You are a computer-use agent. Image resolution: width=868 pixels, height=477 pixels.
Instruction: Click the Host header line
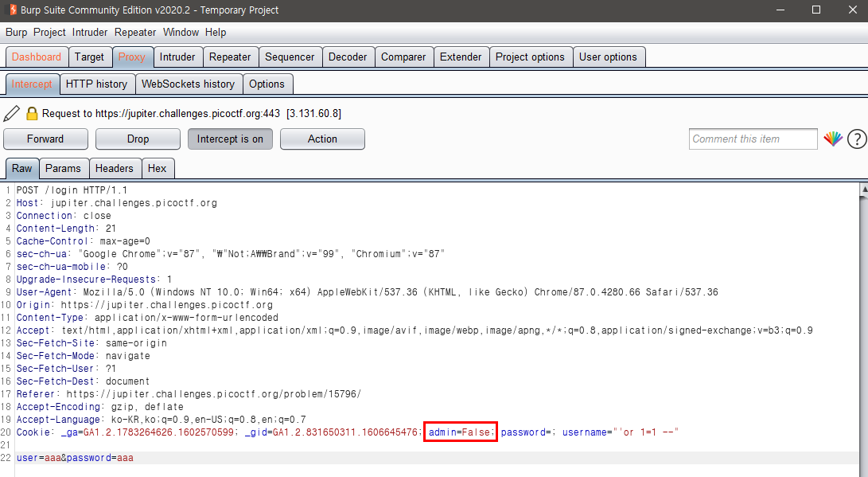click(x=116, y=203)
